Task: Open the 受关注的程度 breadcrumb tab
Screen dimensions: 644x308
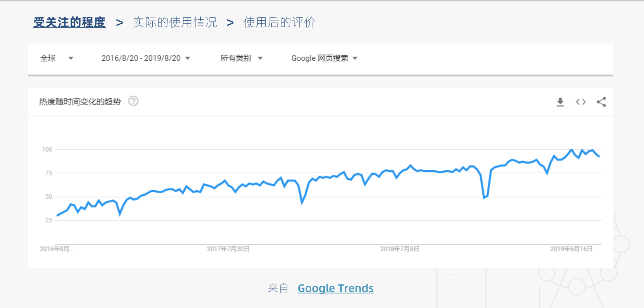Action: 69,23
